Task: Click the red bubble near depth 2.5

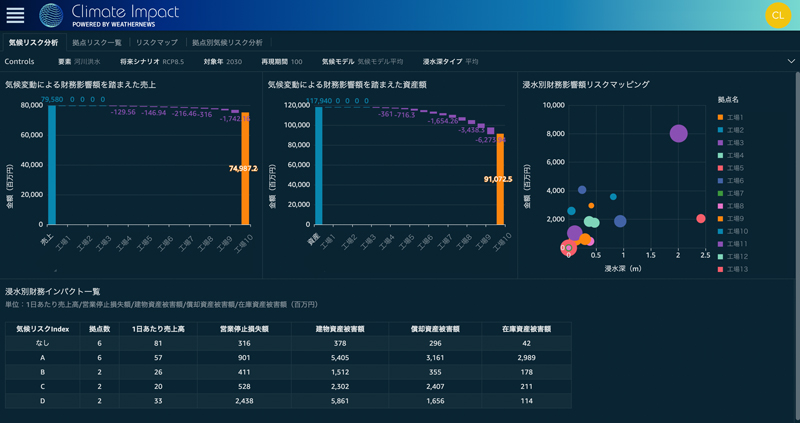Action: point(701,219)
